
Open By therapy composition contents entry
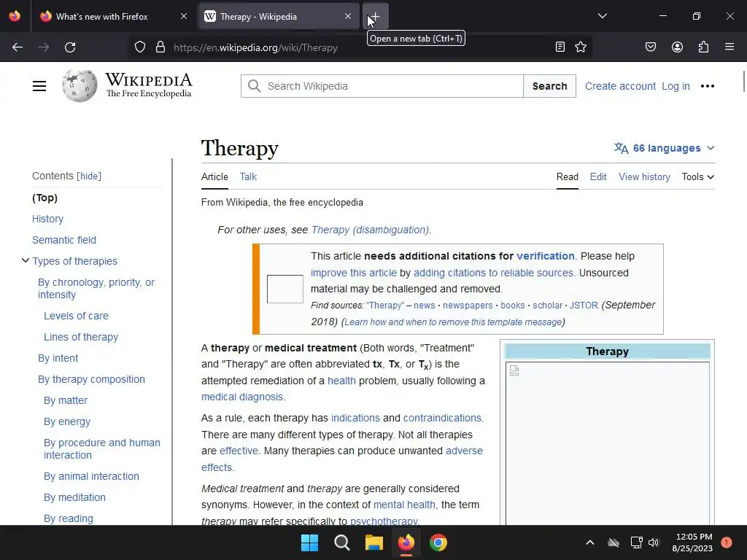tap(91, 379)
